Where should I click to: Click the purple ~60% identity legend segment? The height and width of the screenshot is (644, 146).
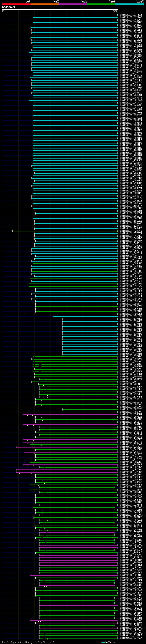pyautogui.click(x=73, y=4)
